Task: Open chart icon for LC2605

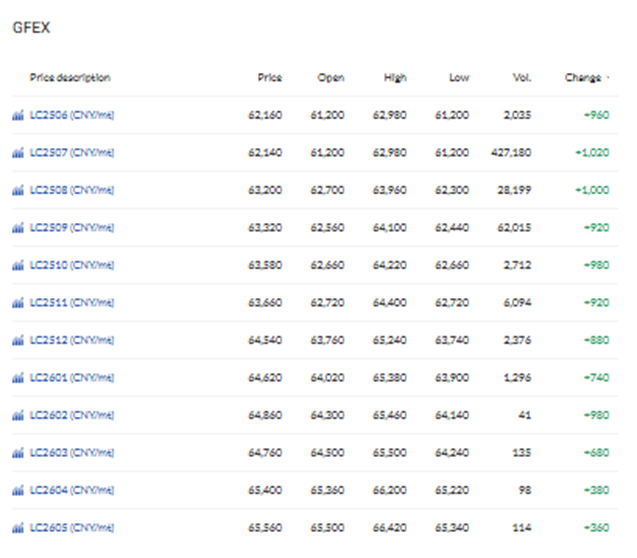Action: pos(18,528)
